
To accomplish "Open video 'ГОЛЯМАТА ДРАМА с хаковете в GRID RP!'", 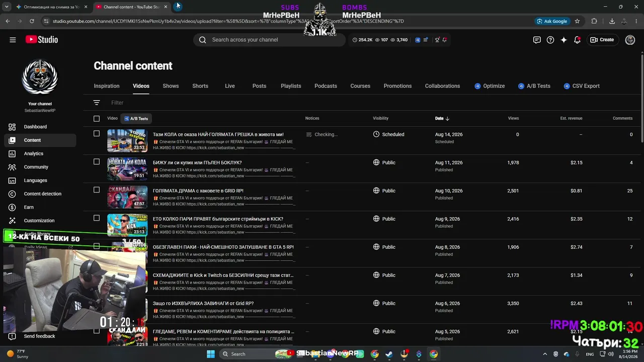I will (198, 191).
